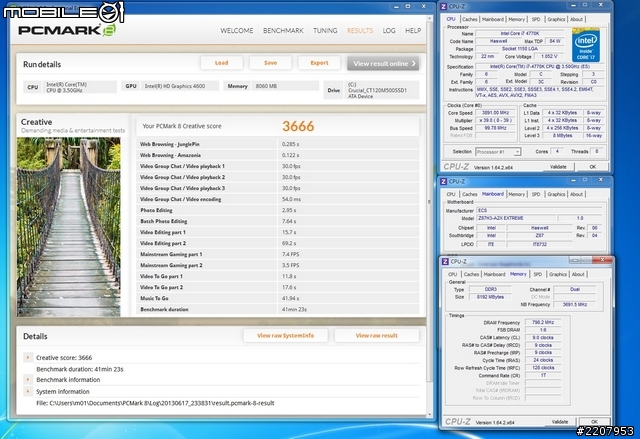
Task: Click the Music To Go result row
Action: 278,298
